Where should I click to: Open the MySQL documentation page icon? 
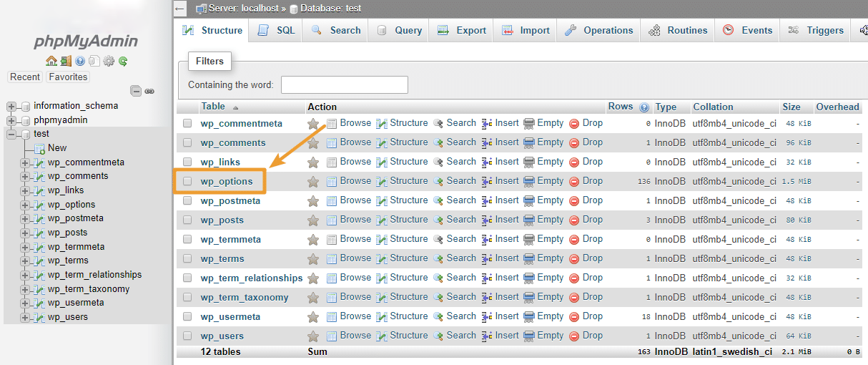94,62
